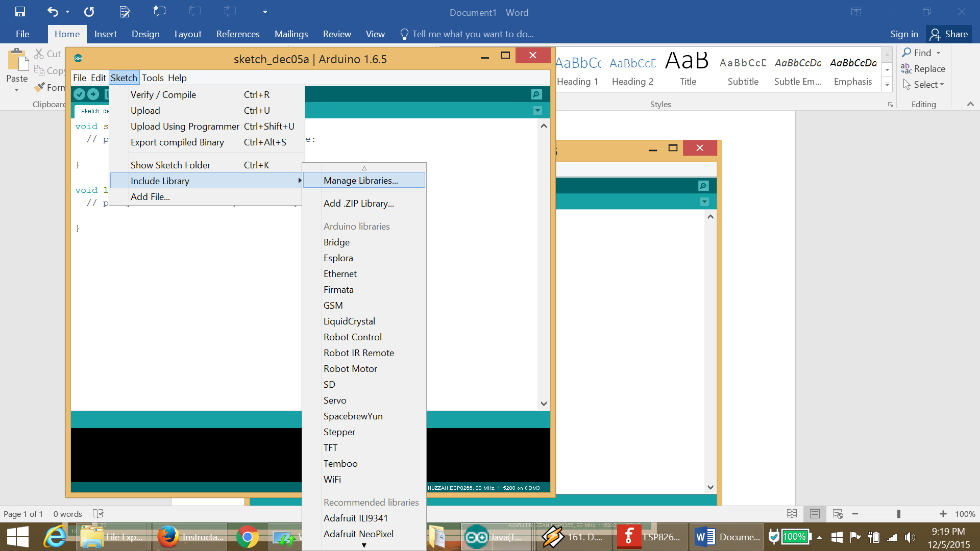This screenshot has width=980, height=551.
Task: Choose Add File... in Sketch menu
Action: (x=207, y=196)
